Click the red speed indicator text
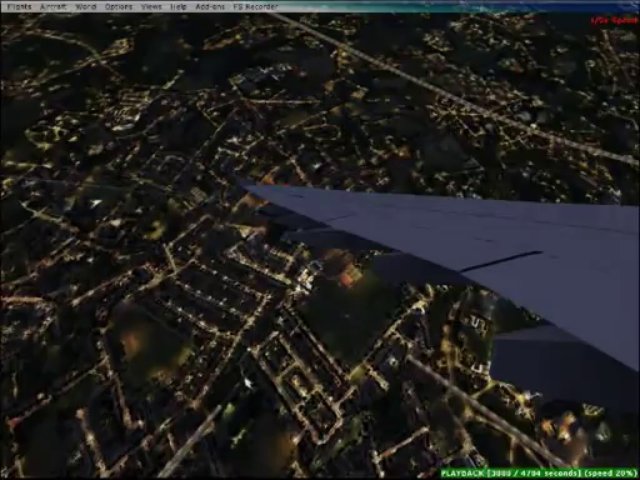The image size is (640, 480). 612,20
